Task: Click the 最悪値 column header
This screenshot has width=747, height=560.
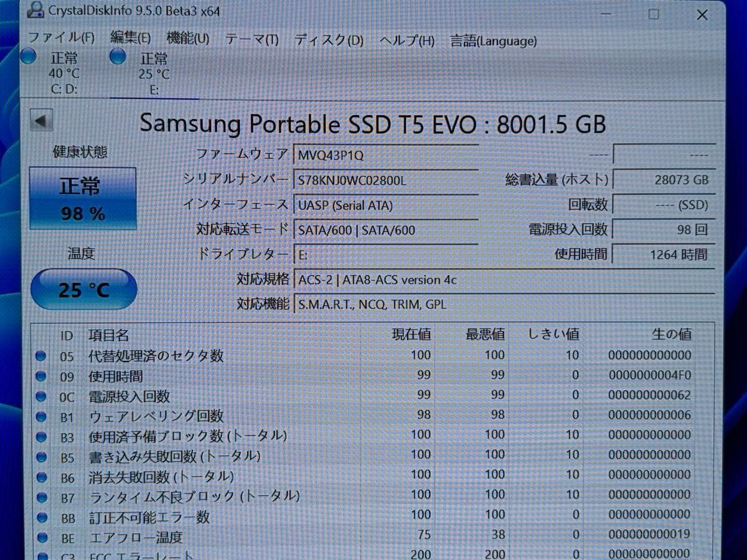Action: (x=485, y=335)
